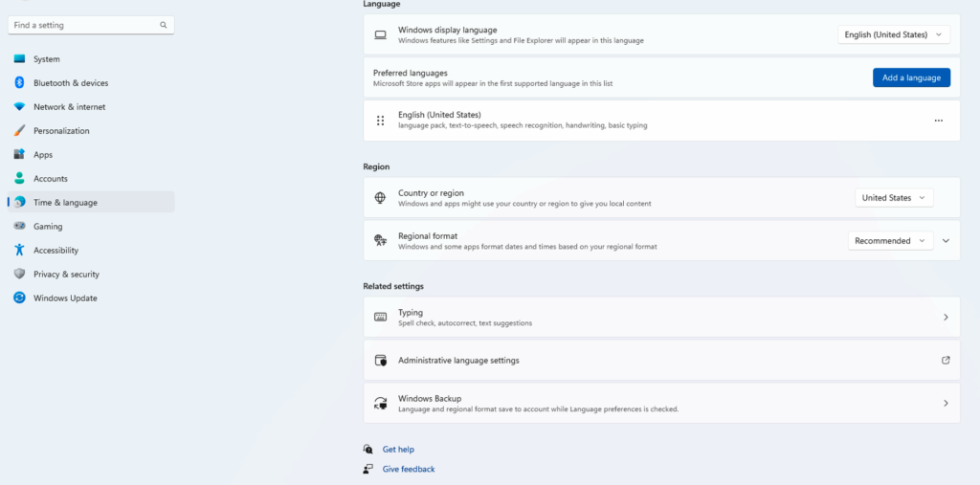The width and height of the screenshot is (980, 485).
Task: Open Typing settings via its chevron
Action: (x=946, y=317)
